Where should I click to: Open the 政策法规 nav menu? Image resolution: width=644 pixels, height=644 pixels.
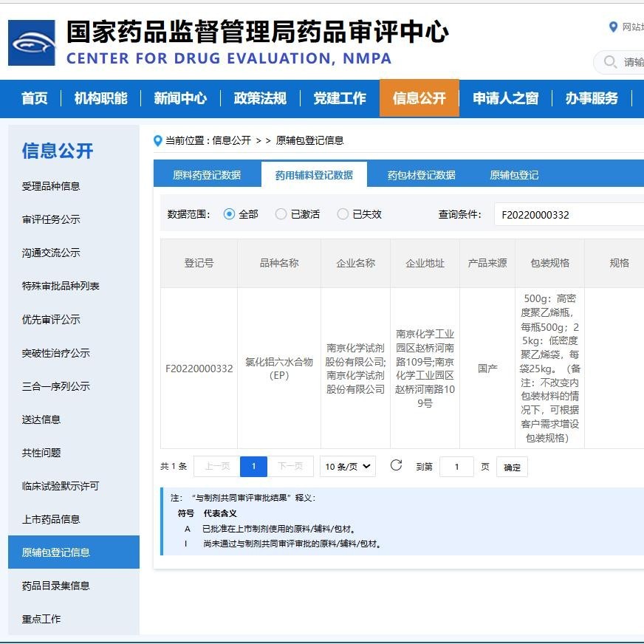[260, 98]
